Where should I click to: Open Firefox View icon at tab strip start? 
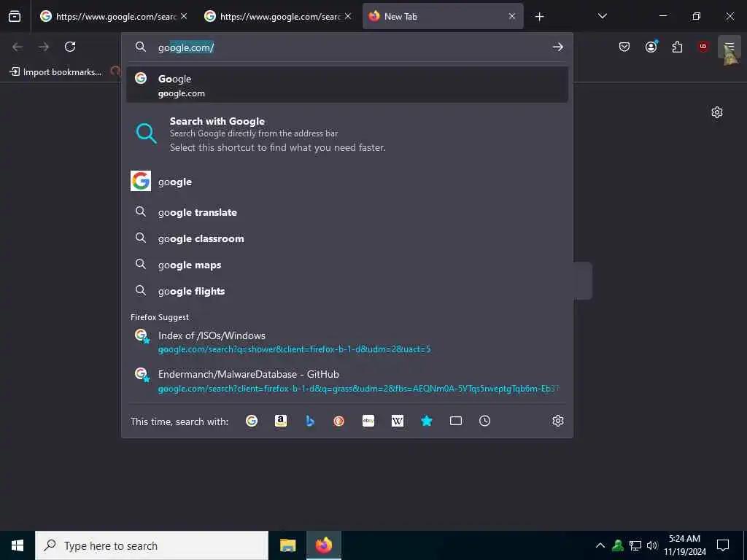(15, 16)
